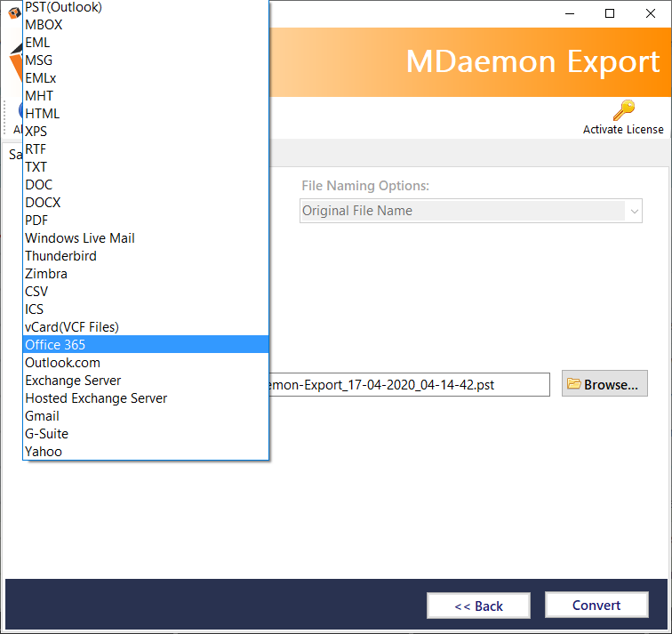Choose PST(Outlook) in saving options list
This screenshot has height=634, width=672.
[63, 7]
